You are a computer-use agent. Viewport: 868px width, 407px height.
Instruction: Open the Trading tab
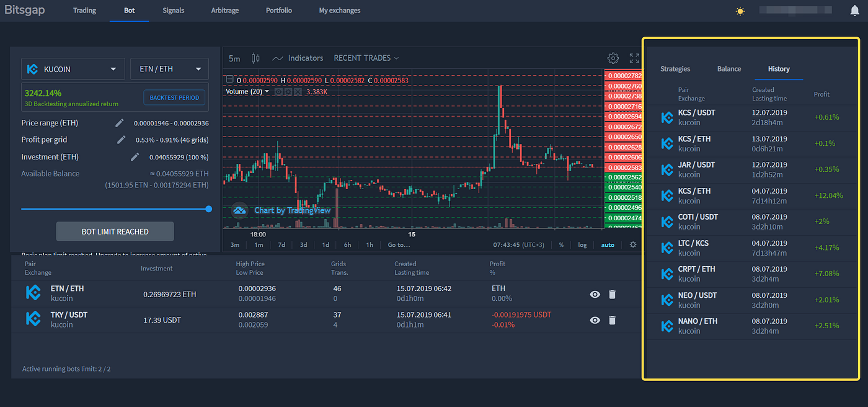click(84, 11)
